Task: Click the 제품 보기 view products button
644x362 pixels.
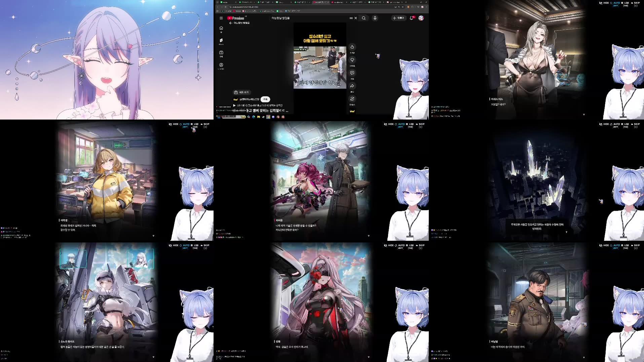Action: point(241,92)
